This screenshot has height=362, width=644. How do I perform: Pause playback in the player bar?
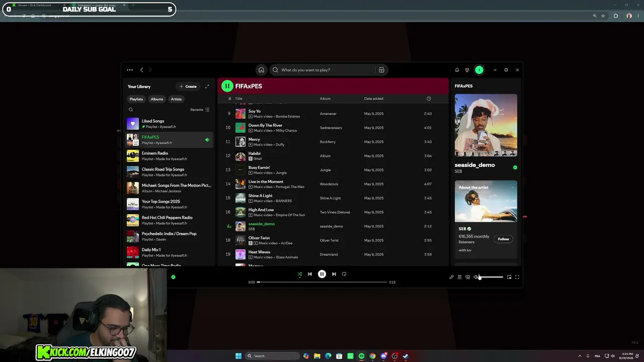coord(322,274)
